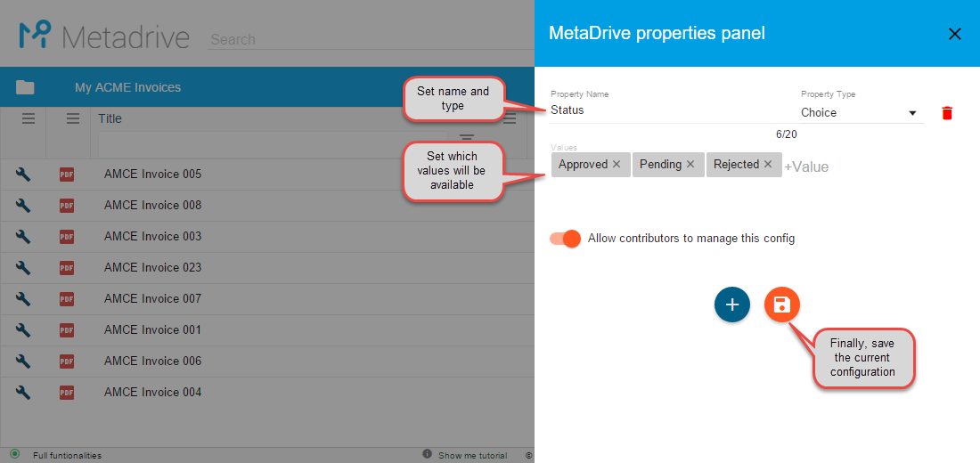Open the AMCE Invoice 008 row title
The height and width of the screenshot is (463, 980).
152,205
